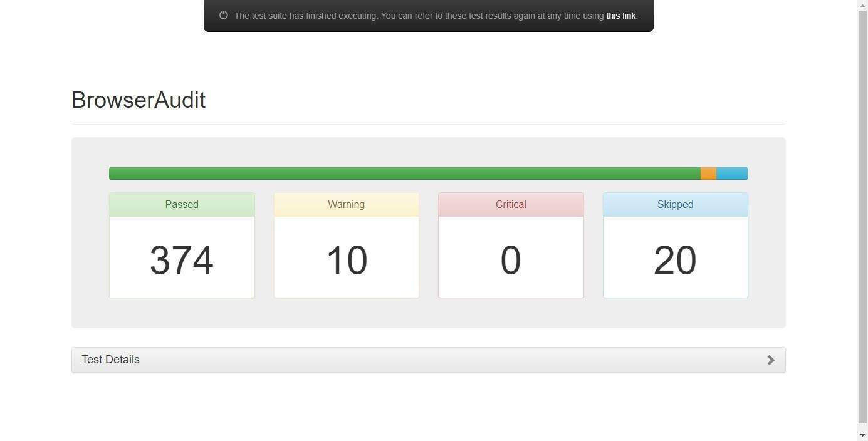Click the scrollbar down arrow
This screenshot has width=868, height=441.
tap(862, 435)
